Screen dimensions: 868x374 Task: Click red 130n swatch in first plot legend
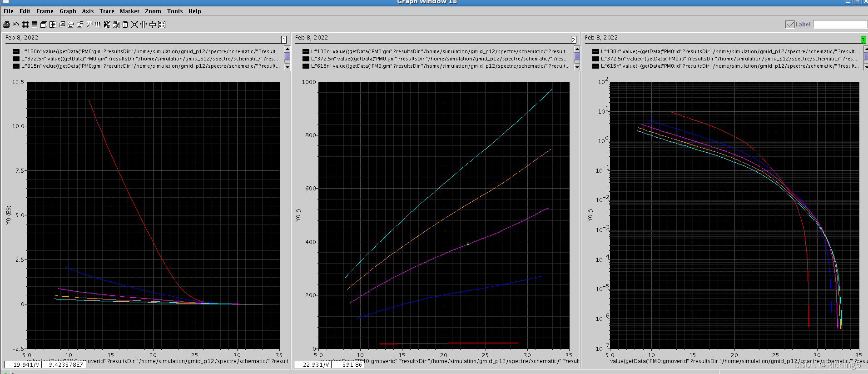[x=16, y=52]
